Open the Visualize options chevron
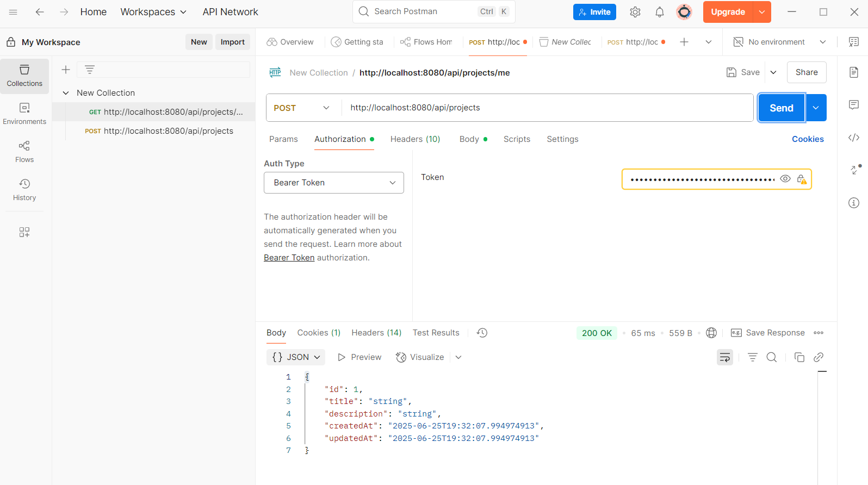Screen dimensions: 868x485 click(x=458, y=357)
